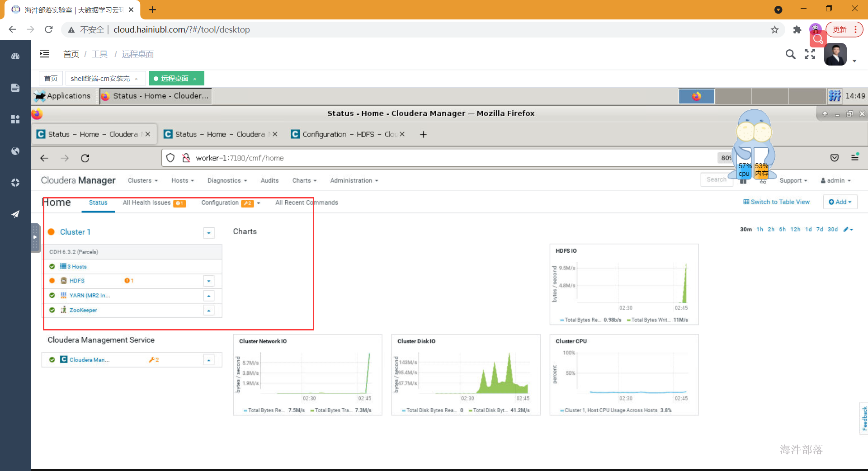Open the lifebuoy icon in left sidebar
Image resolution: width=868 pixels, height=471 pixels.
coord(15,183)
